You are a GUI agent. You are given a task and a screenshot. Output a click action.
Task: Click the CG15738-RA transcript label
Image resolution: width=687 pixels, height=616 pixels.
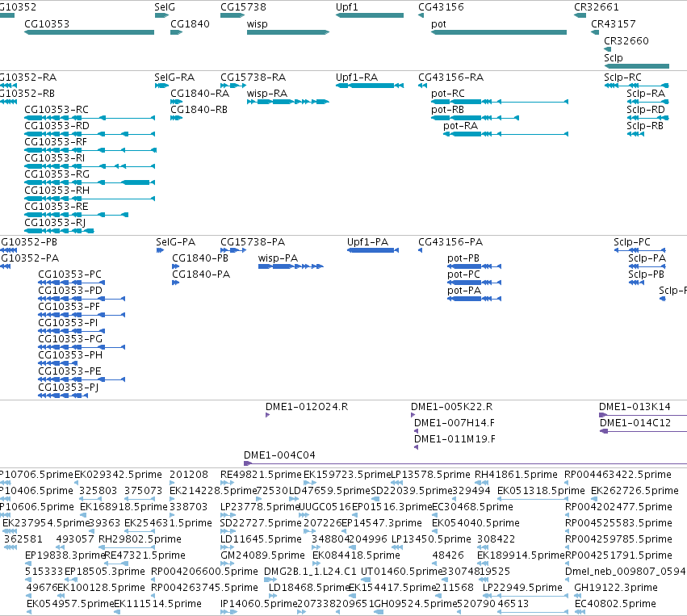tap(253, 78)
